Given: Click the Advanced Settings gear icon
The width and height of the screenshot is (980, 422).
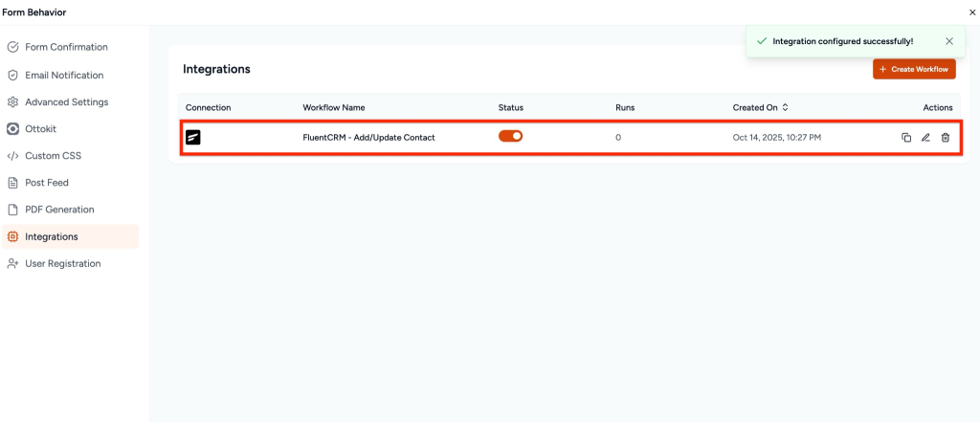Looking at the screenshot, I should coord(12,101).
